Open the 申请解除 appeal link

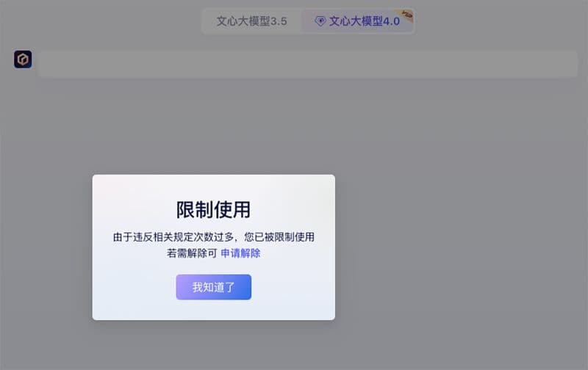(x=240, y=253)
